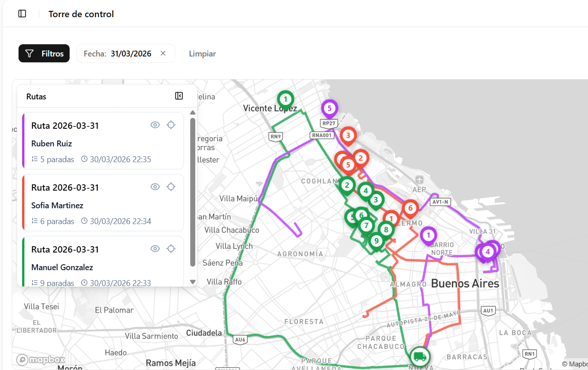This screenshot has width=588, height=370.
Task: Click red stop marker 6 near Palermo
Action: click(x=410, y=208)
